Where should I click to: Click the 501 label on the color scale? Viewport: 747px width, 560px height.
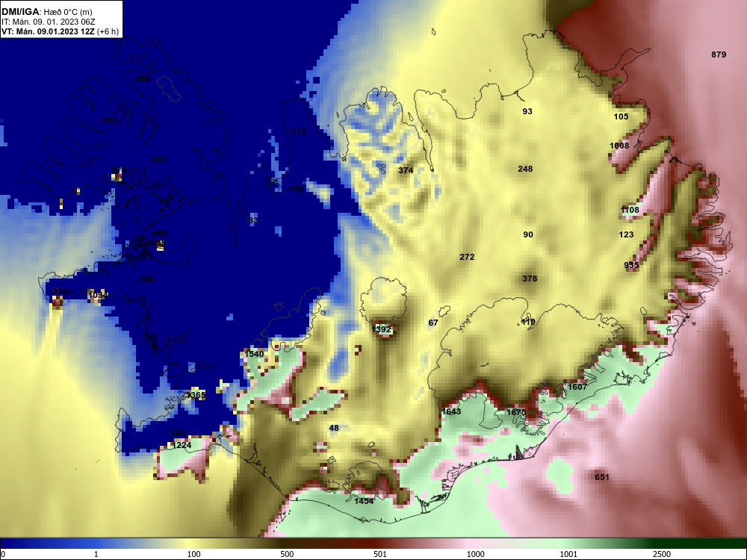(x=380, y=554)
